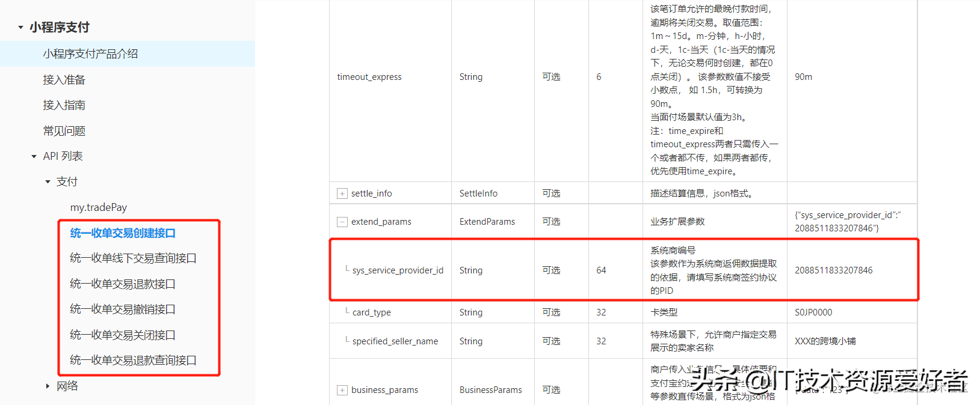Image resolution: width=980 pixels, height=405 pixels.
Task: Open 统一收单交易退款查询接口 link
Action: [x=133, y=360]
